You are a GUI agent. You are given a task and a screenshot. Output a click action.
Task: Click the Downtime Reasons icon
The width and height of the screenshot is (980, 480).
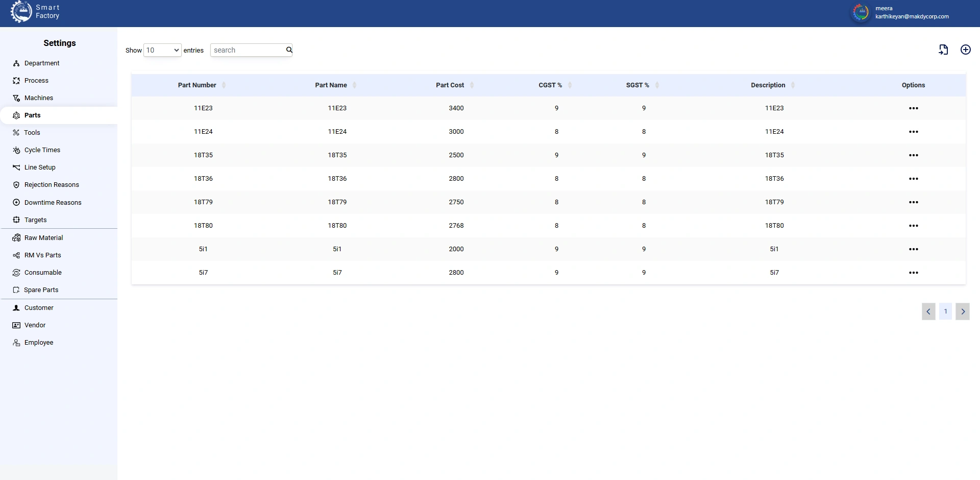click(16, 203)
